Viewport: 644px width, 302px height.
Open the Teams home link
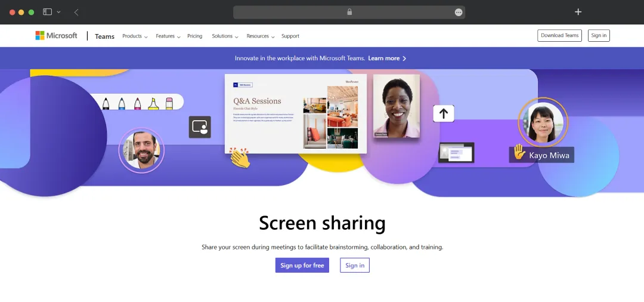tap(105, 36)
